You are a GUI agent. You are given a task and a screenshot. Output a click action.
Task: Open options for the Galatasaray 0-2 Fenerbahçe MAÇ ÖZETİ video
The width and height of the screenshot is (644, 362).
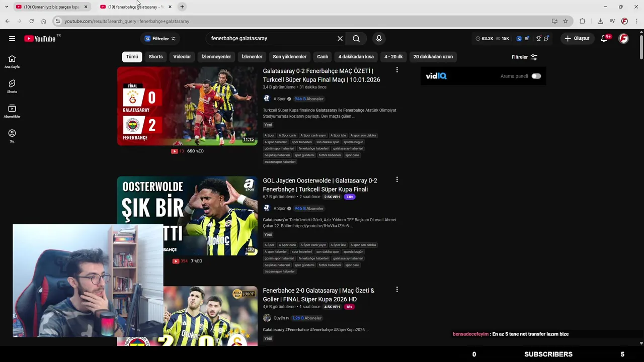pos(397,70)
